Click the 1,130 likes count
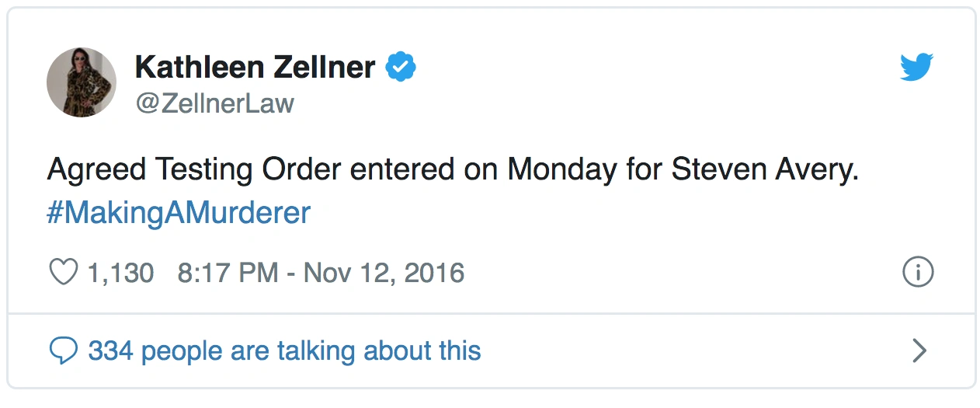The image size is (980, 408). (120, 273)
